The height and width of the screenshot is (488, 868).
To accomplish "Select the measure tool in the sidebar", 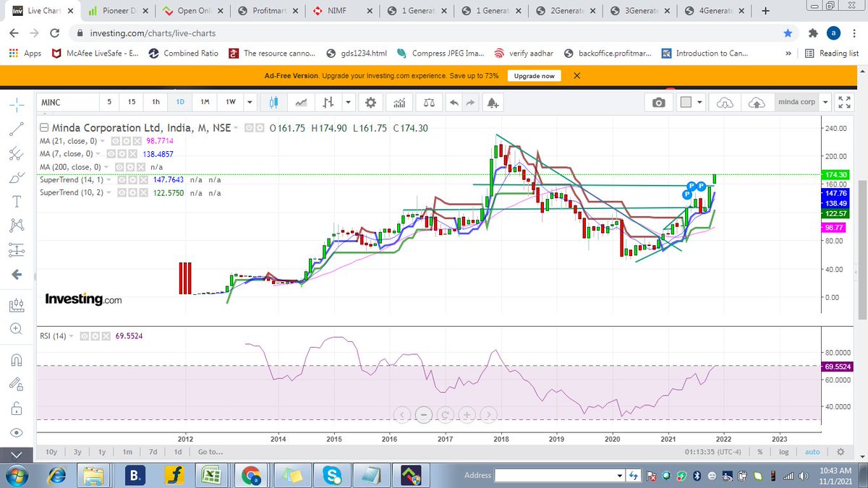I will (x=17, y=304).
